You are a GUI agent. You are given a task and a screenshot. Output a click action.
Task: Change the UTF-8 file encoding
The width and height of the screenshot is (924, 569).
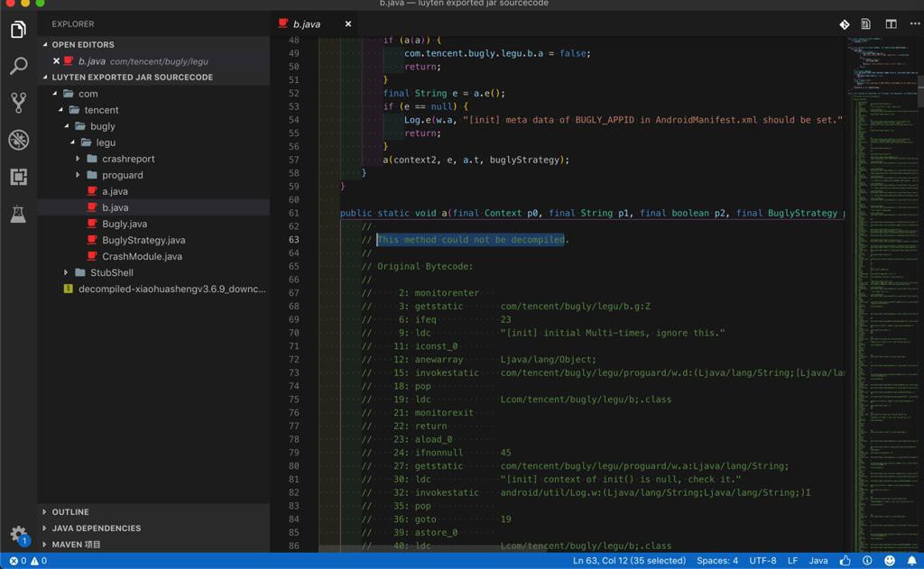click(762, 560)
